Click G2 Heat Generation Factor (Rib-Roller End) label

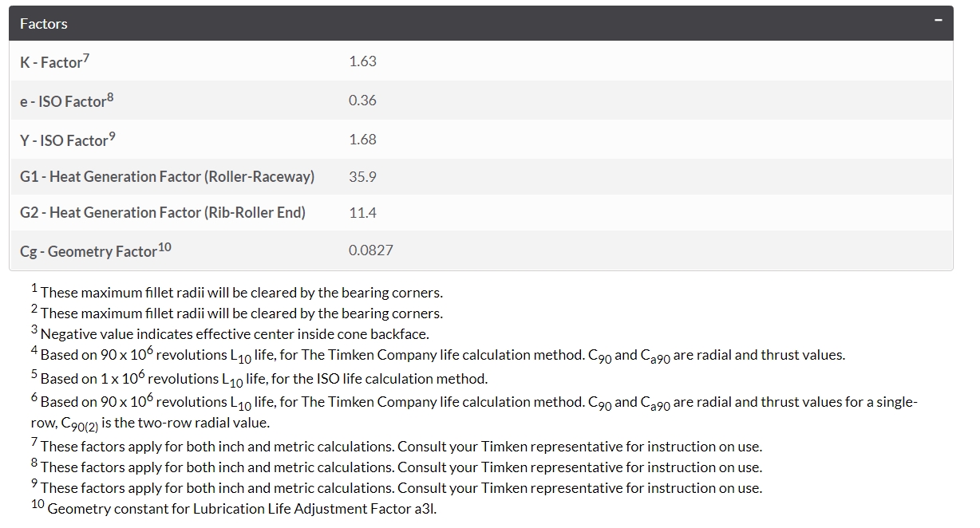tap(162, 212)
